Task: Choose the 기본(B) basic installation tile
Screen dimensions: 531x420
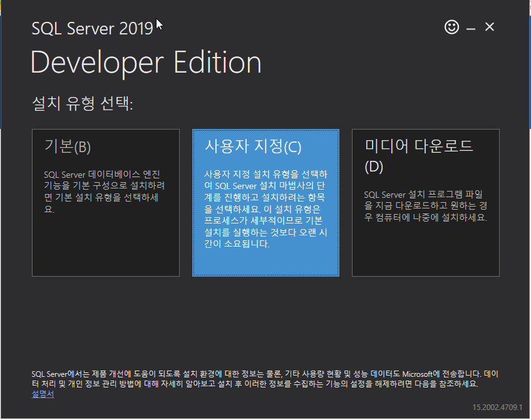Action: coord(106,203)
